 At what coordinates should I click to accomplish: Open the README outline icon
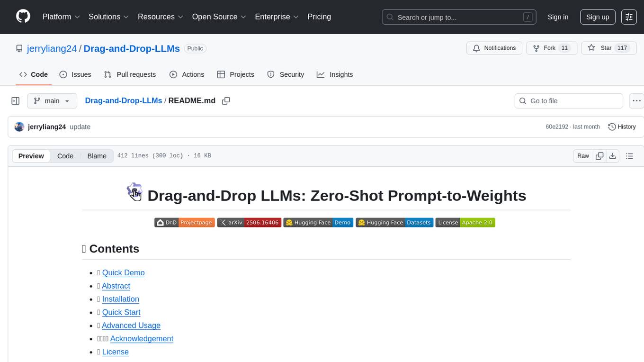(629, 156)
